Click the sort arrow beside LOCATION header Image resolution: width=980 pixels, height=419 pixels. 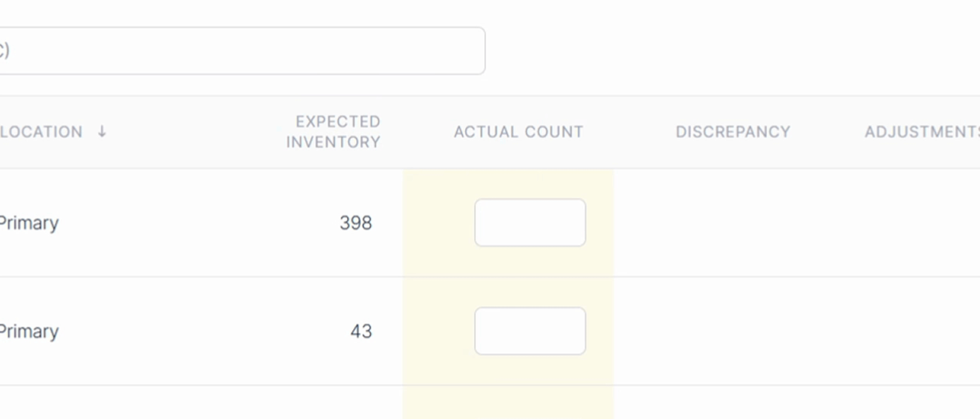(x=102, y=132)
